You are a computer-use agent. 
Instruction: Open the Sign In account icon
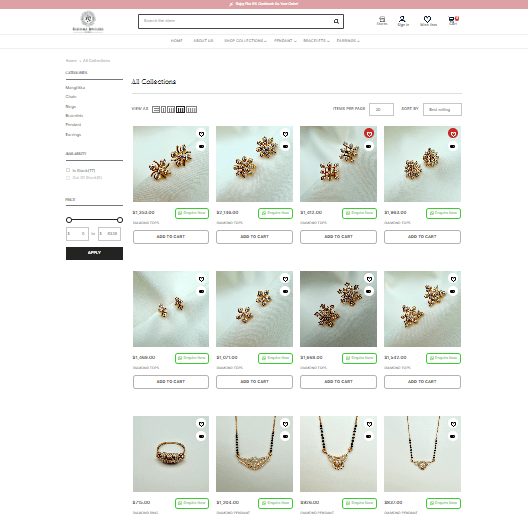click(x=403, y=21)
